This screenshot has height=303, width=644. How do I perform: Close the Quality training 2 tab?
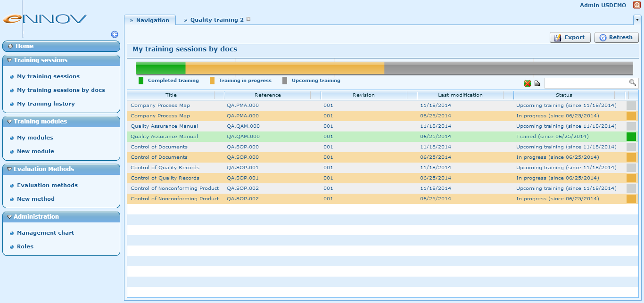click(x=248, y=19)
